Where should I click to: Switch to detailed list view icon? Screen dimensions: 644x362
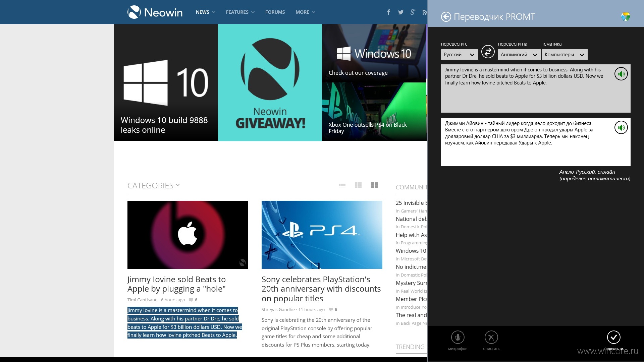[358, 185]
